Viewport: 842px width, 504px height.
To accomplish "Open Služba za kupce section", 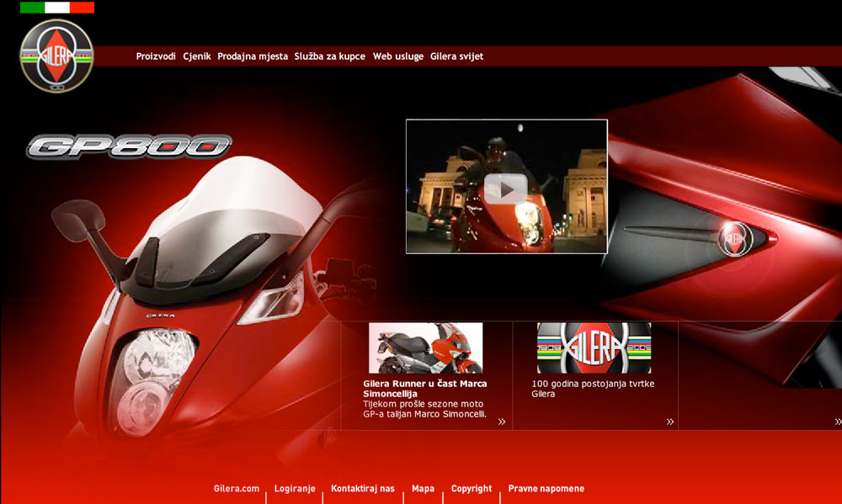I will pos(329,56).
